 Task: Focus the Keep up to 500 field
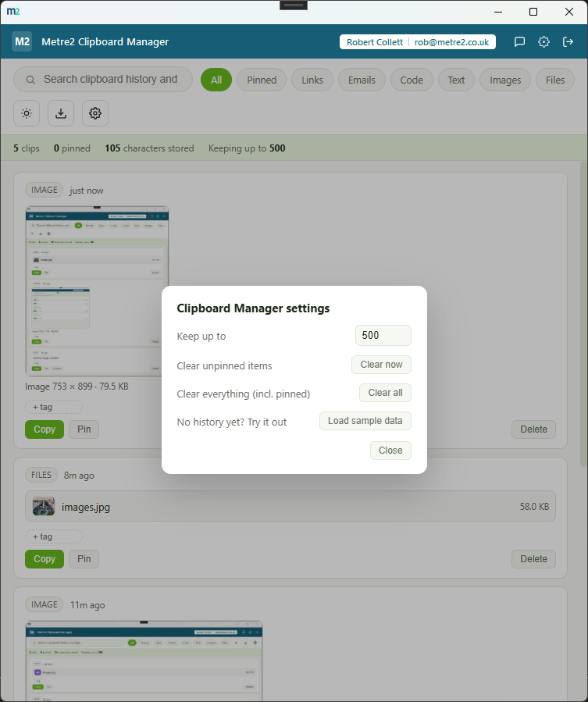pyautogui.click(x=383, y=335)
